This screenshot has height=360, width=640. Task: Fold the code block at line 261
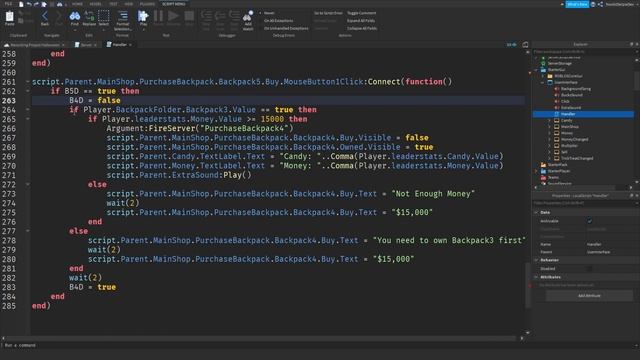(x=28, y=82)
